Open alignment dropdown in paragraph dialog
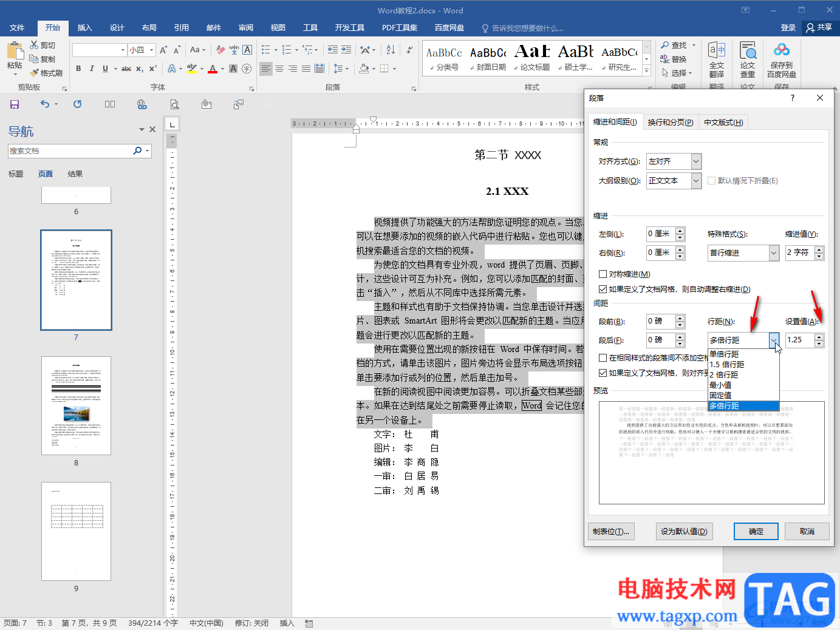This screenshot has width=840, height=630. [x=696, y=161]
